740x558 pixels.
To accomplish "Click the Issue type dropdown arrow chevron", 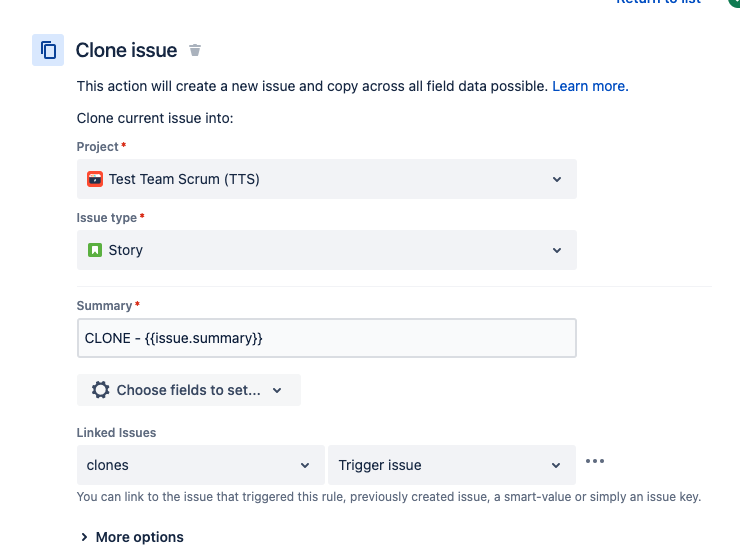I will click(x=557, y=250).
